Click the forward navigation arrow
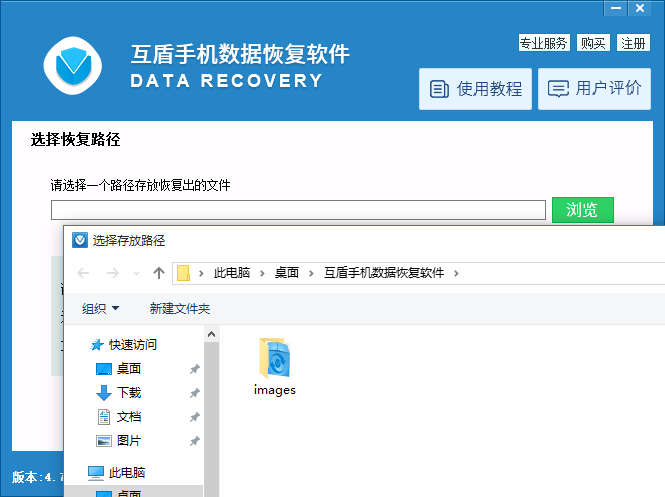665x497 pixels. pos(112,273)
